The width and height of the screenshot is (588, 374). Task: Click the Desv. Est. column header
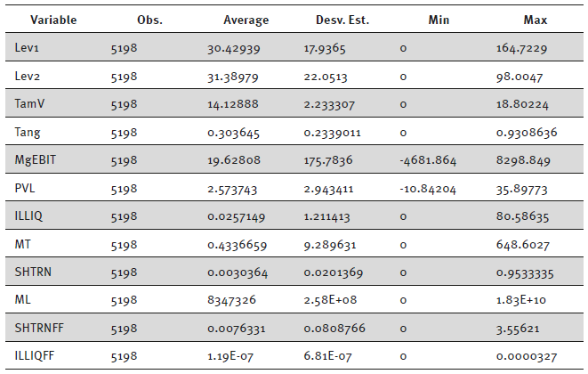pyautogui.click(x=340, y=20)
